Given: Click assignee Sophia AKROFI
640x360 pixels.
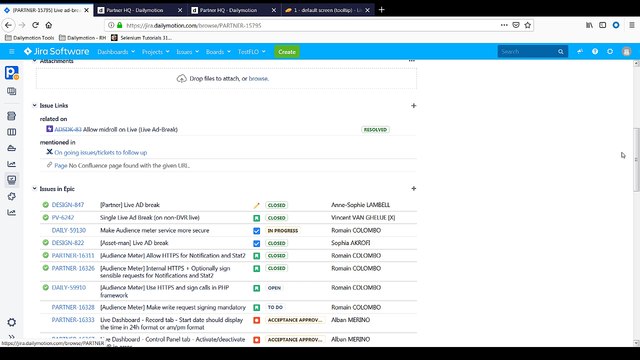Looking at the screenshot, I should click(351, 243).
